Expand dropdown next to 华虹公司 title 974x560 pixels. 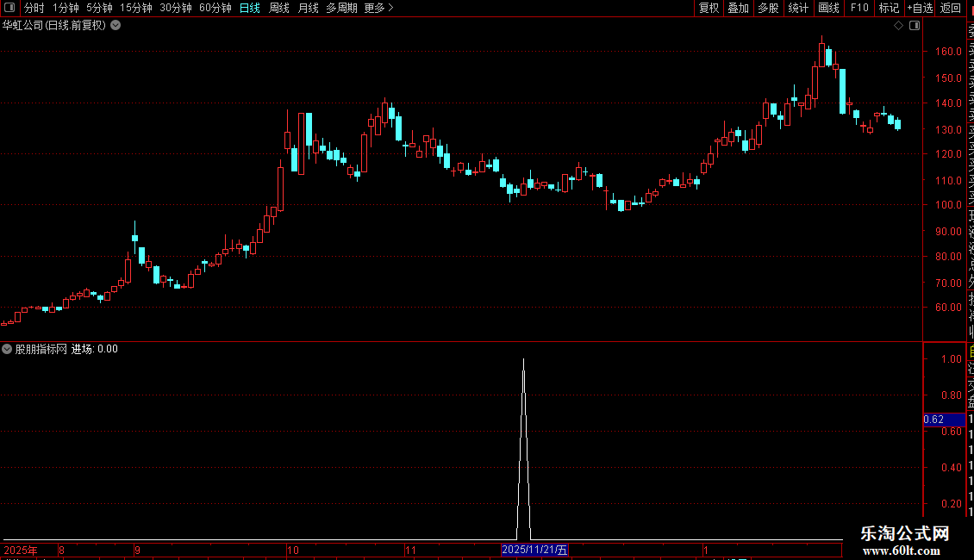[116, 26]
